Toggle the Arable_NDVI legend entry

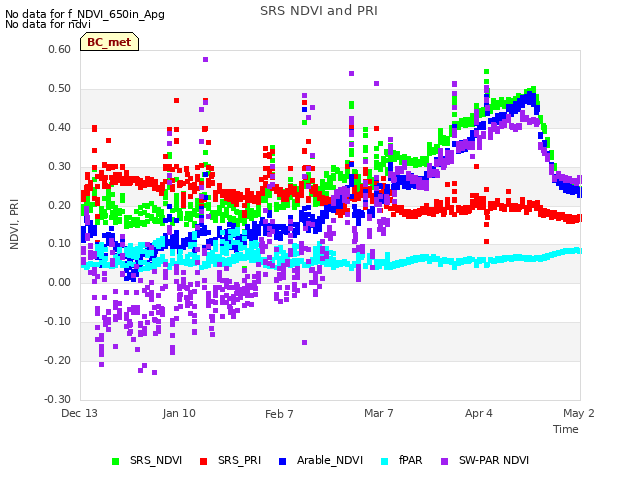click(321, 460)
